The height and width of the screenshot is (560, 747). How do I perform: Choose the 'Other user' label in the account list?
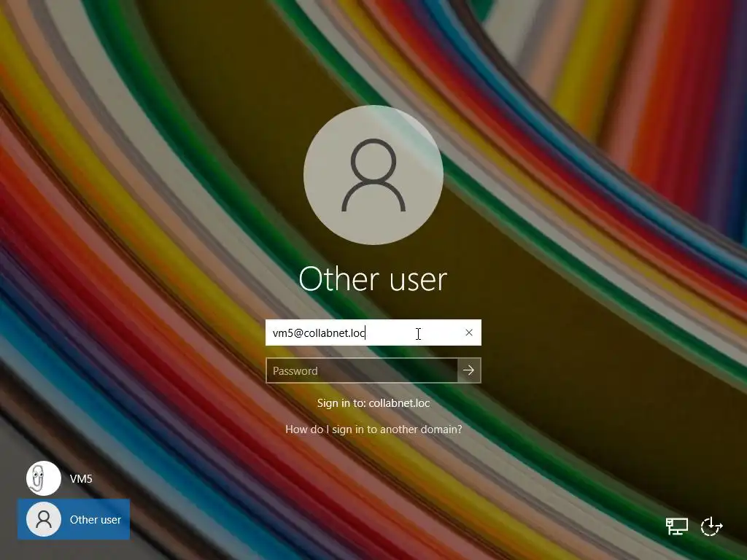coord(96,519)
